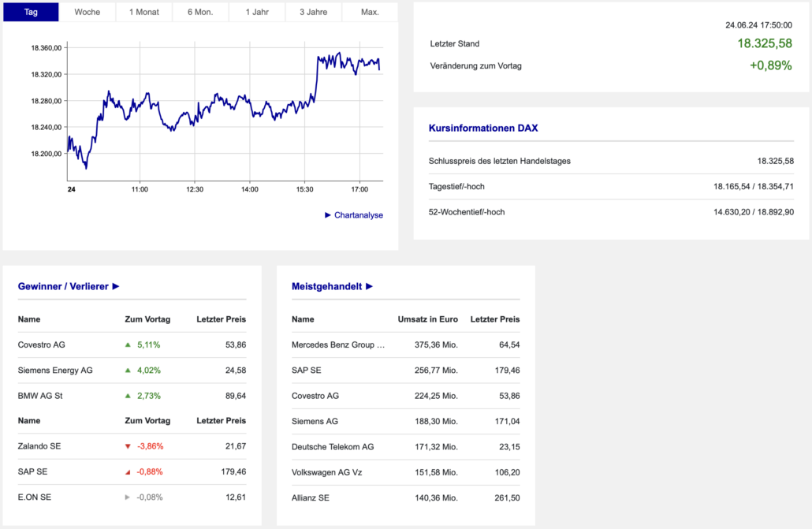Screen dimensions: 812x529
Task: Click the Covestro AG change 5,11%
Action: [x=149, y=345]
